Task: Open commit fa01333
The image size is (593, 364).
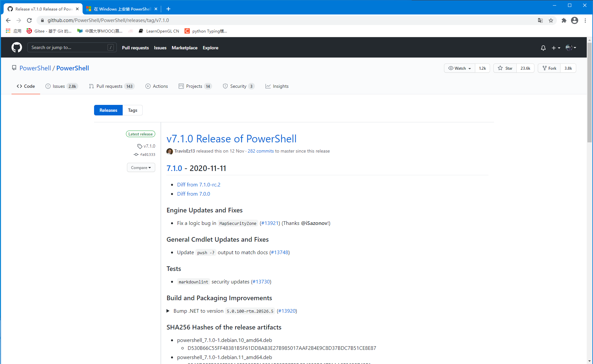Action: tap(144, 155)
